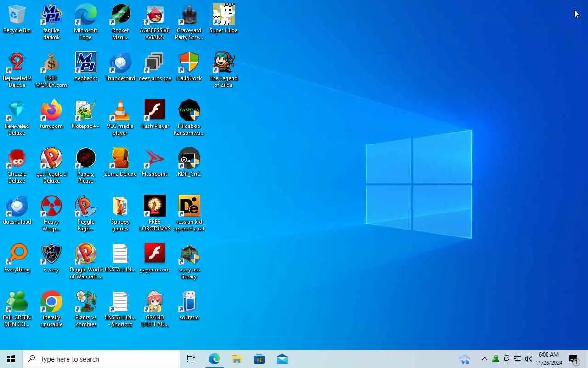This screenshot has height=368, width=588.
Task: Select the 'literally unusable' Chrome icon
Action: (x=51, y=309)
